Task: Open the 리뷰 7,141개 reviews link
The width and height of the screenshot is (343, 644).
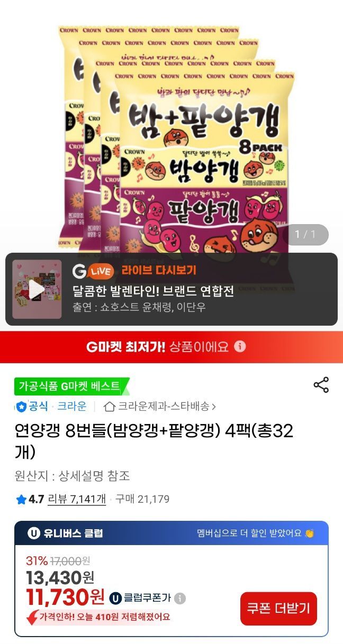Action: coord(77,499)
